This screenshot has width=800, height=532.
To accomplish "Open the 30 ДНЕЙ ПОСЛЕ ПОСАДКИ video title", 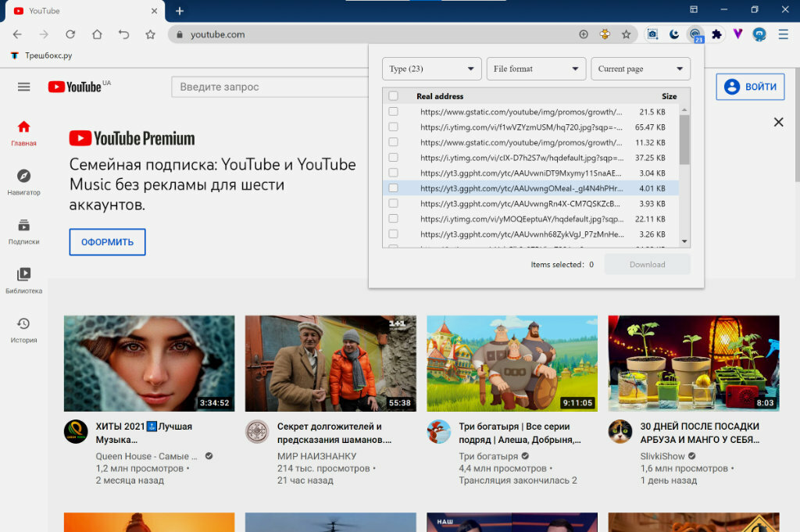I will (699, 433).
